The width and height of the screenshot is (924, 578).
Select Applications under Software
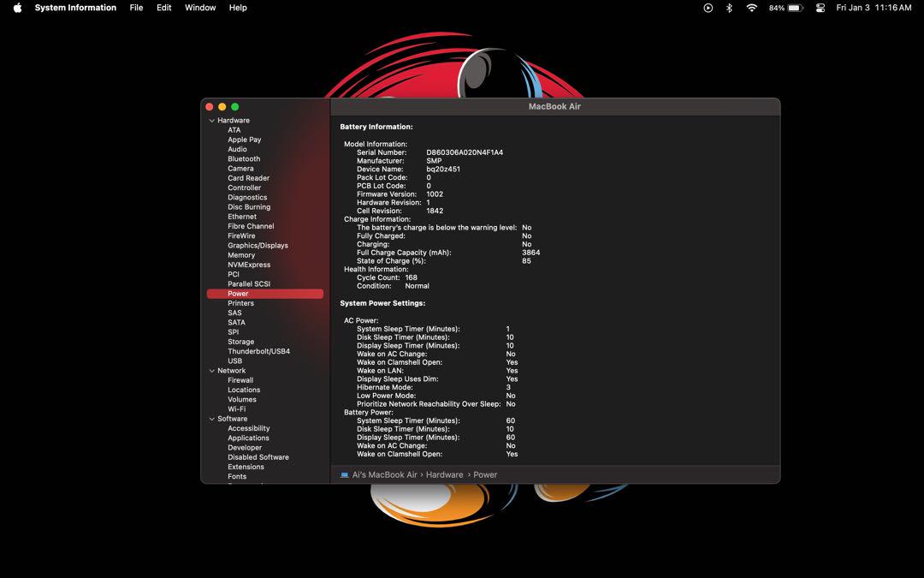249,438
